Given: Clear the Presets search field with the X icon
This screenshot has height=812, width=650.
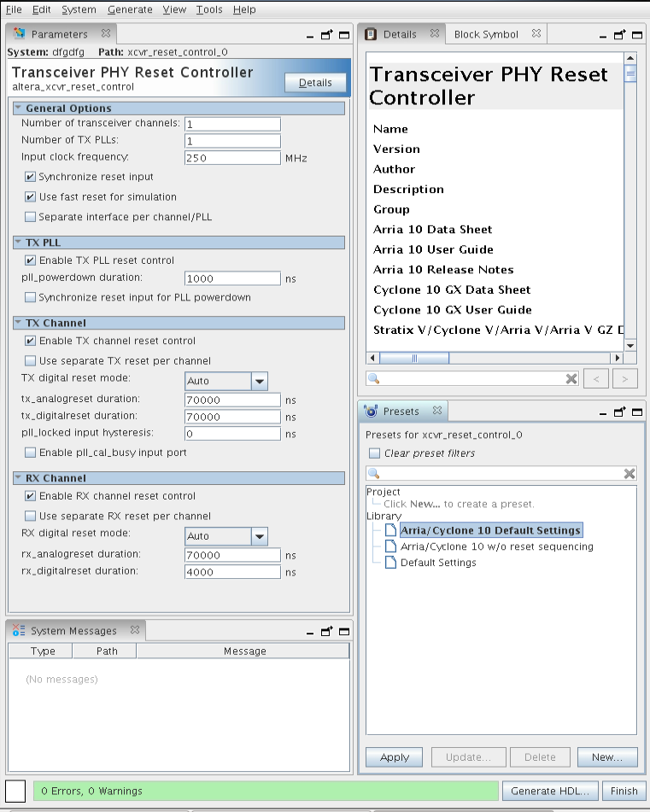Looking at the screenshot, I should (630, 473).
